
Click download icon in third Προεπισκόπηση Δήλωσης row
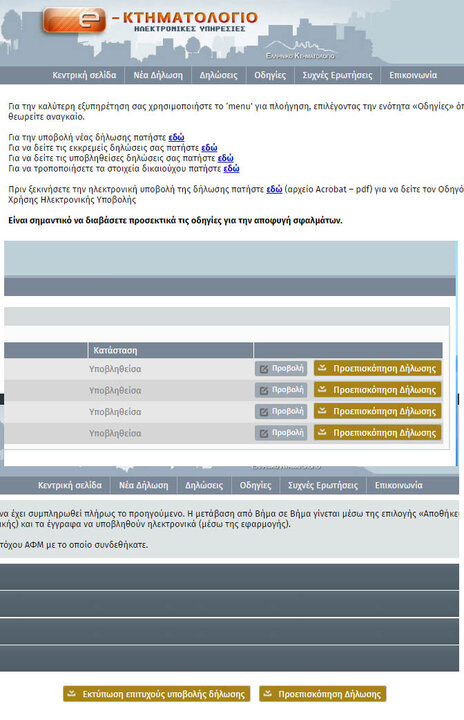pos(323,411)
